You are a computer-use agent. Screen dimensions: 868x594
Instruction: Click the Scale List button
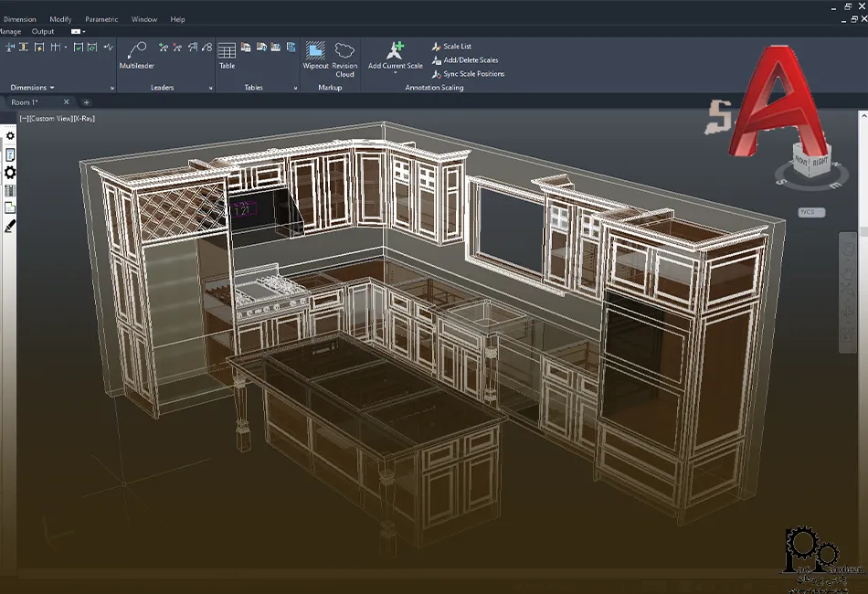tap(456, 46)
